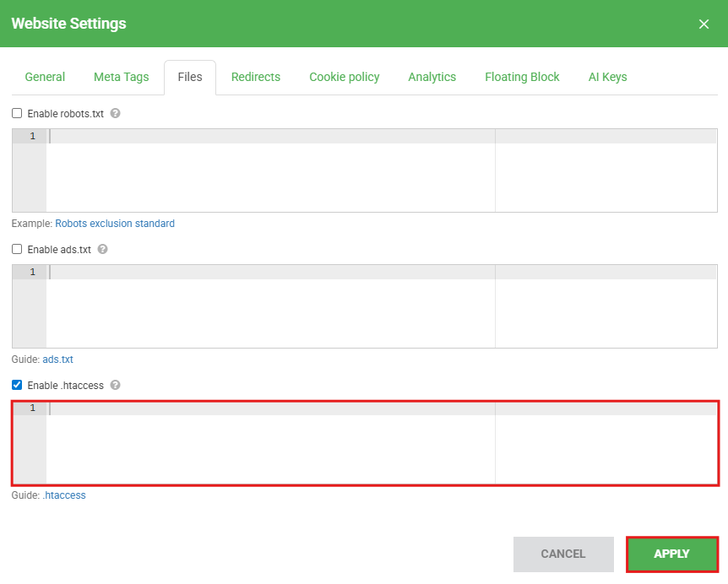Viewport: 728px width, 584px height.
Task: Open the ads.txt guide link
Action: point(58,360)
